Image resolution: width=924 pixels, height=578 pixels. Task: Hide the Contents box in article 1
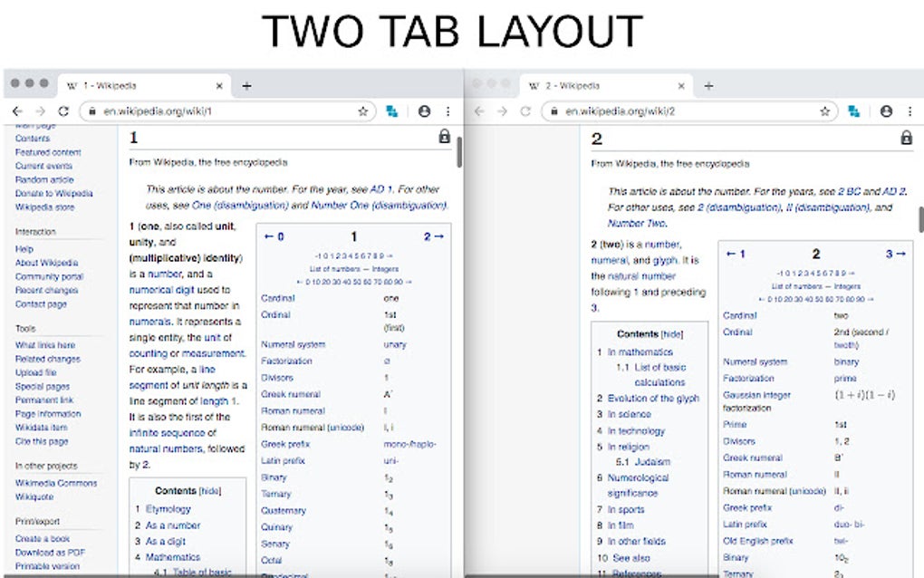pos(210,491)
